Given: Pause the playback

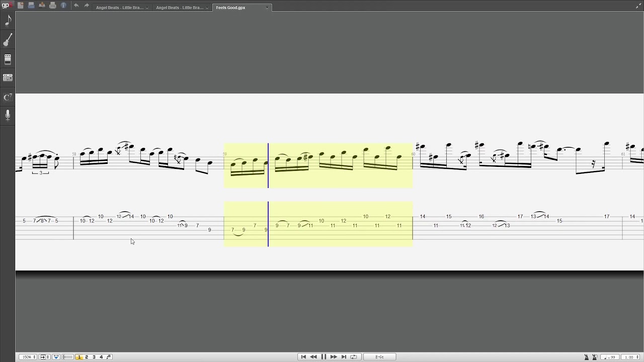Looking at the screenshot, I should (x=324, y=357).
